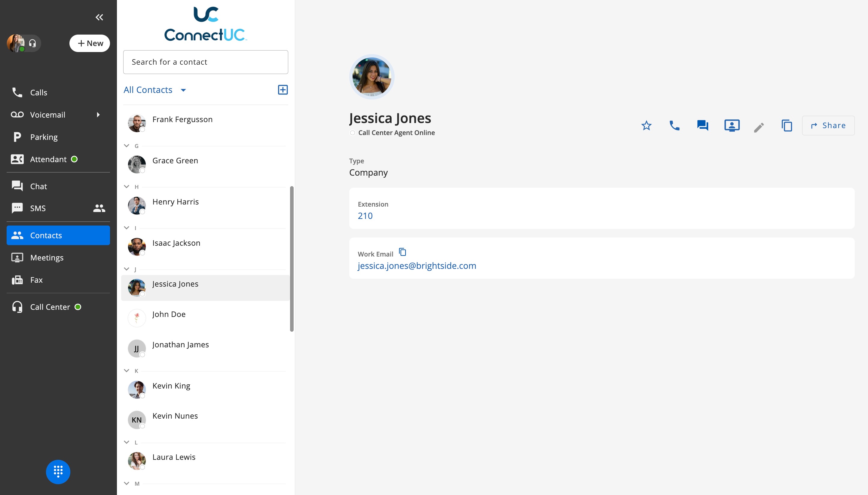Expand the Voicemail submenu arrow

point(98,115)
